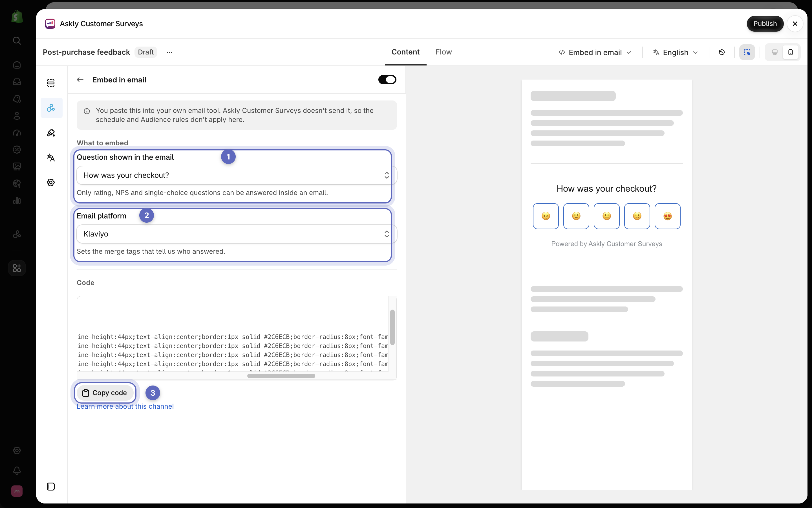812x508 pixels.
Task: Click the info icon in notice banner
Action: 87,111
